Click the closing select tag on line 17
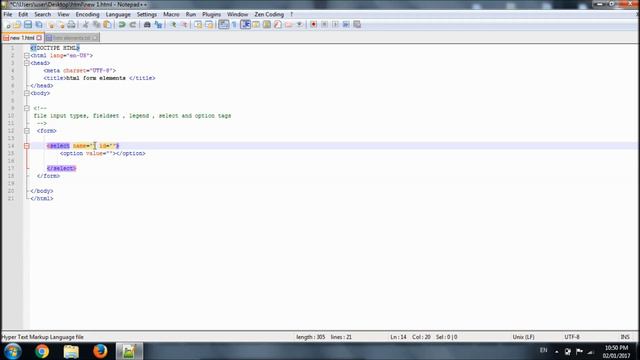Image resolution: width=640 pixels, height=360 pixels. tap(61, 168)
